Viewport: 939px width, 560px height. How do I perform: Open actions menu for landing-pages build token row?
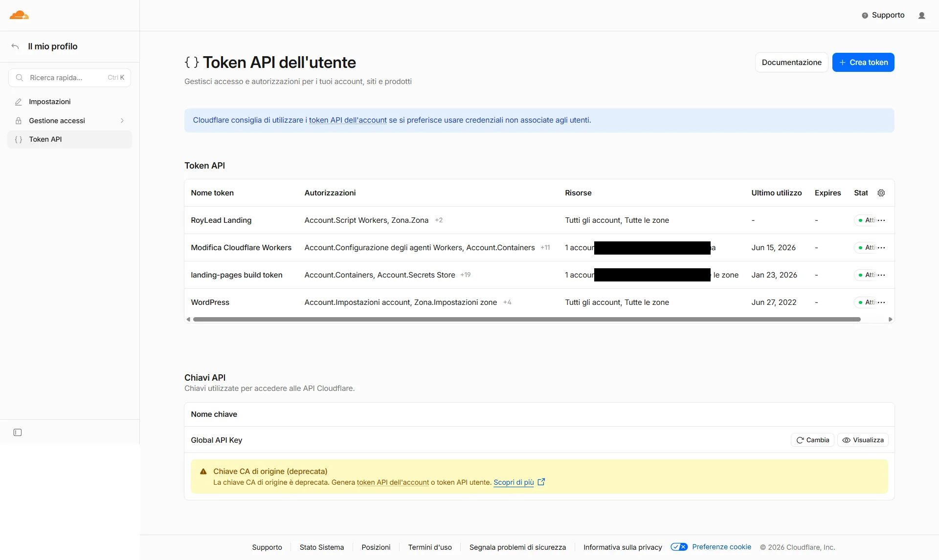point(882,275)
